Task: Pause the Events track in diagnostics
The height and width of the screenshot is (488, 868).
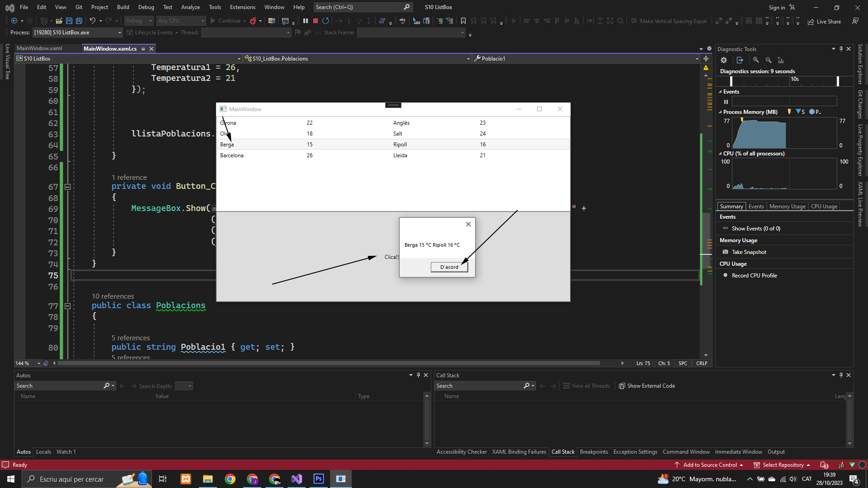Action: pyautogui.click(x=726, y=102)
